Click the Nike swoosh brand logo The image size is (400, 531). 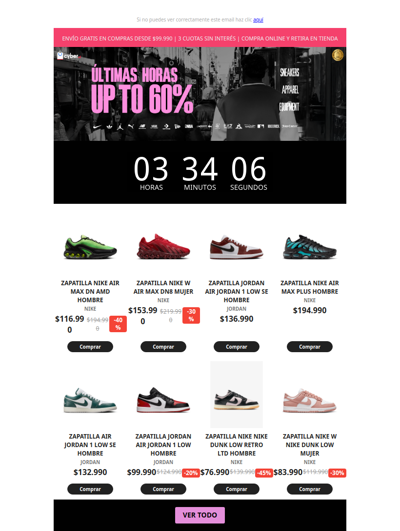tap(97, 127)
